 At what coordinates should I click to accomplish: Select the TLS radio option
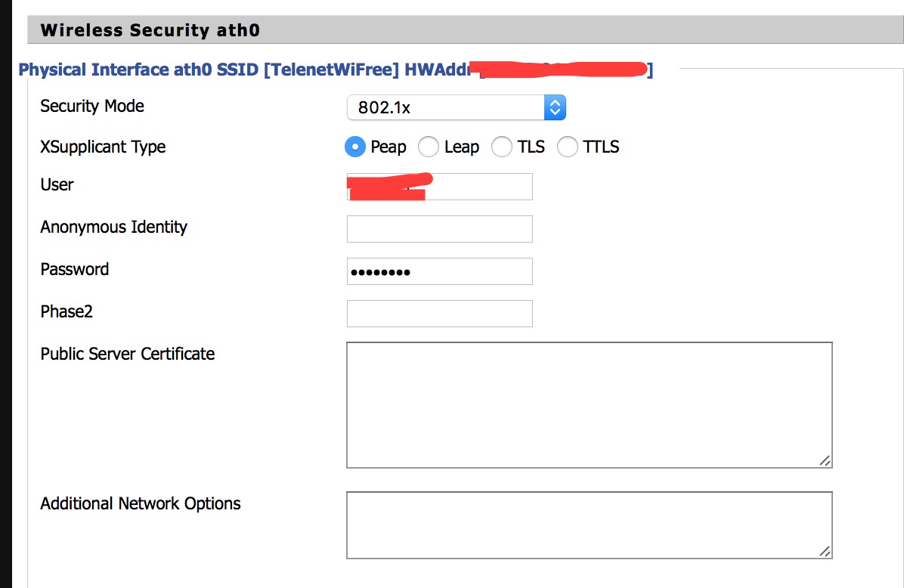(x=502, y=147)
